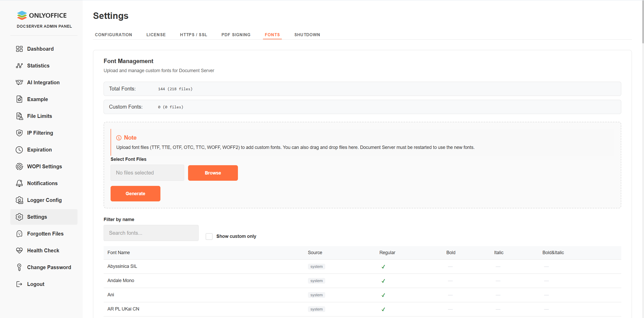
Task: Open the Expiration panel
Action: coord(39,149)
